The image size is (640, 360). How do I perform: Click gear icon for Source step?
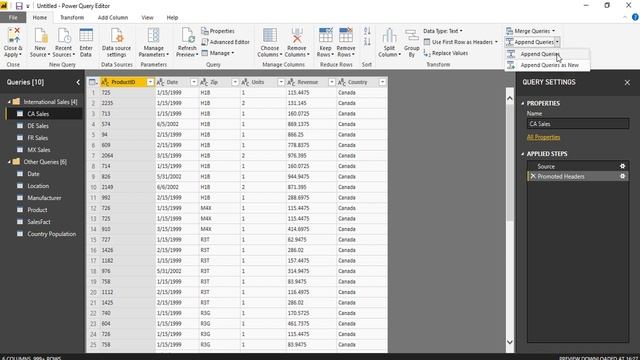tap(622, 166)
